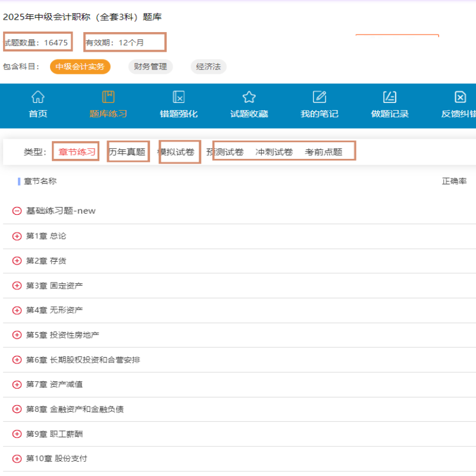The width and height of the screenshot is (476, 476).
Task: Select the 预测试卷 type tab
Action: click(x=225, y=152)
